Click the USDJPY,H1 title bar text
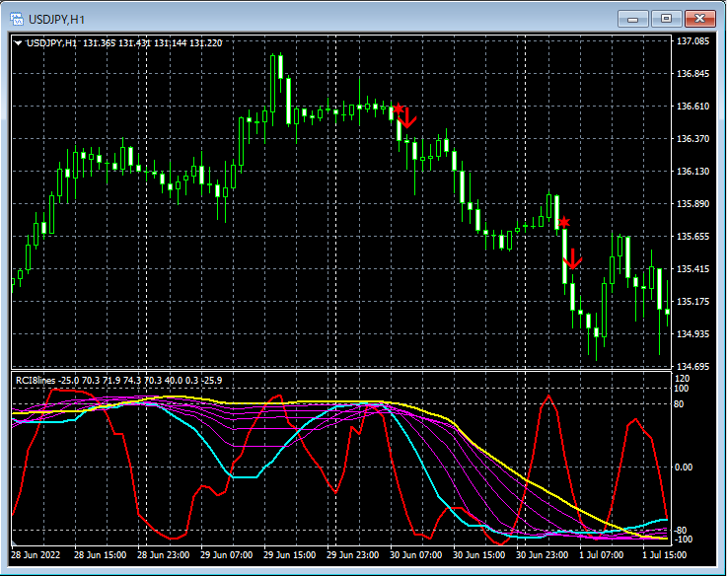The height and width of the screenshot is (576, 728). pos(57,19)
